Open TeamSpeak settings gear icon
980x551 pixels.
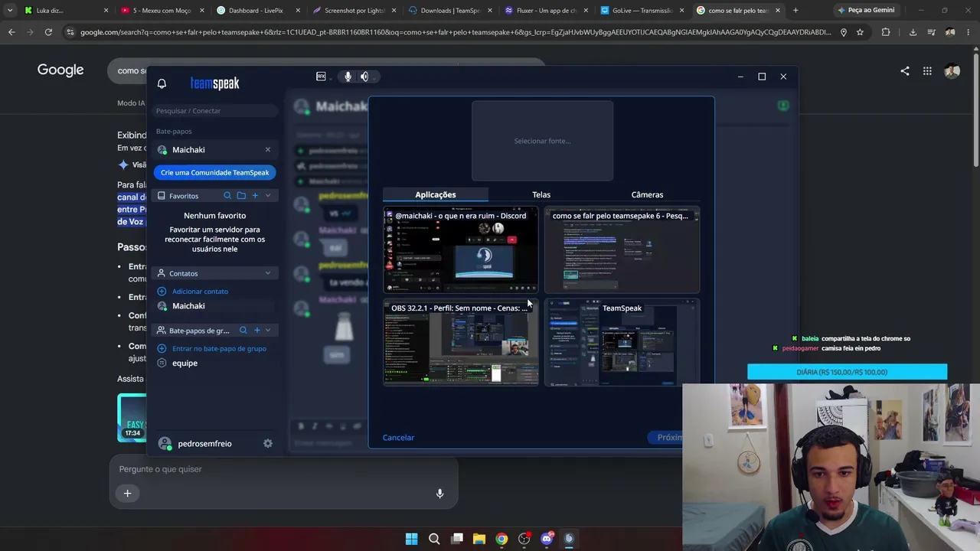tap(268, 444)
